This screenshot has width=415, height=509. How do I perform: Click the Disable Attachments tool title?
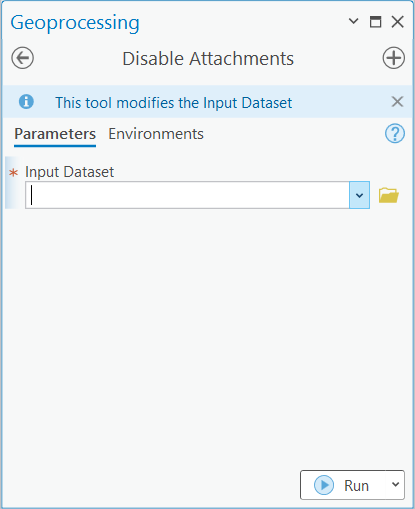point(208,59)
